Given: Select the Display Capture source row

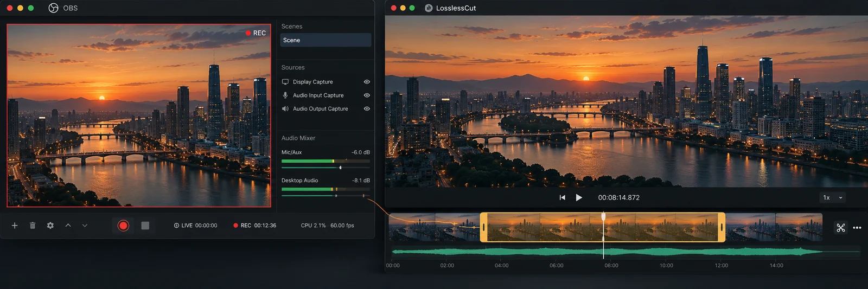Looking at the screenshot, I should pyautogui.click(x=325, y=82).
